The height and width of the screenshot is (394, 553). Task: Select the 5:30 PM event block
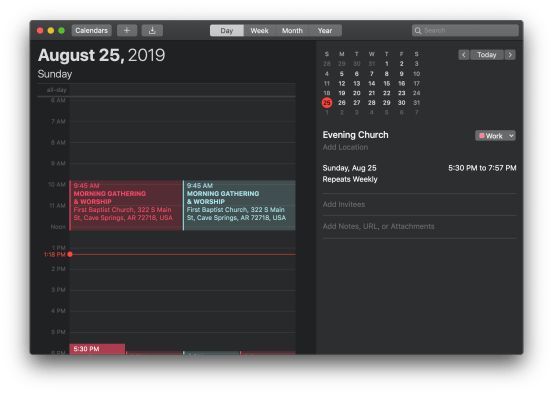click(97, 349)
